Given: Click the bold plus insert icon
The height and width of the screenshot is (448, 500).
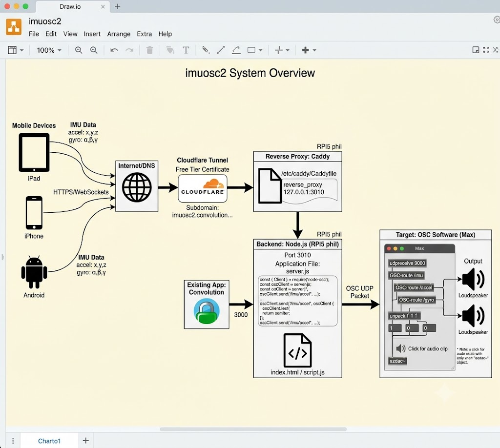Looking at the screenshot, I should [x=306, y=50].
